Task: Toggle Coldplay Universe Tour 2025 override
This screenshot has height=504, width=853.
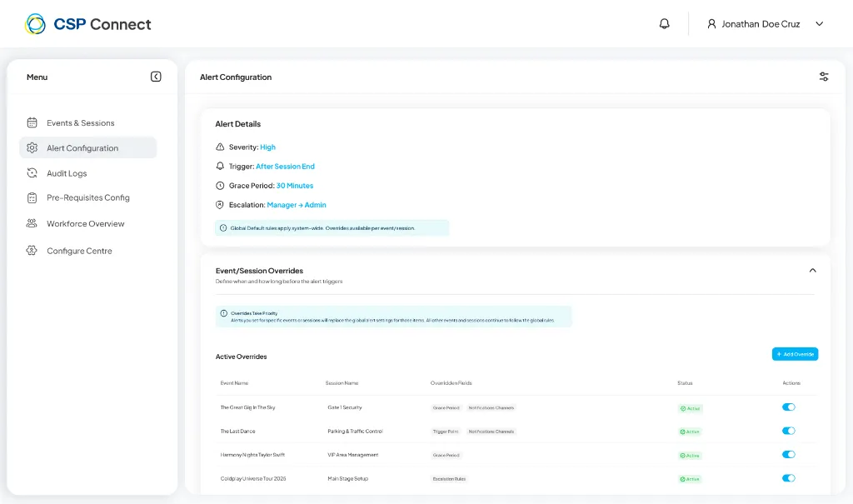Action: (x=789, y=478)
